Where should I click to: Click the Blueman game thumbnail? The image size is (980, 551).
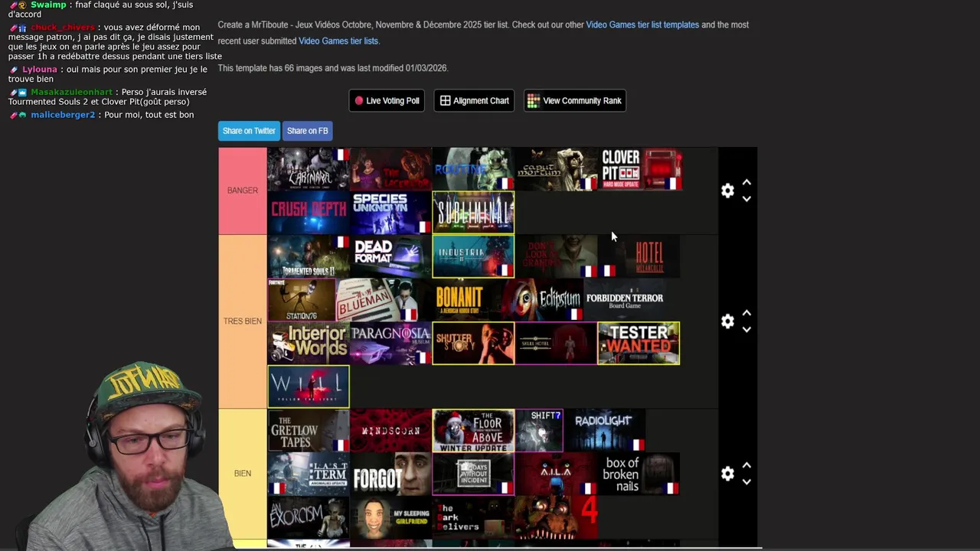(x=377, y=300)
